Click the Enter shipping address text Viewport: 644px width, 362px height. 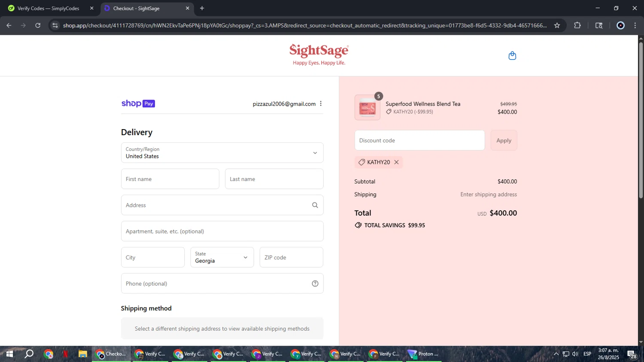(489, 194)
